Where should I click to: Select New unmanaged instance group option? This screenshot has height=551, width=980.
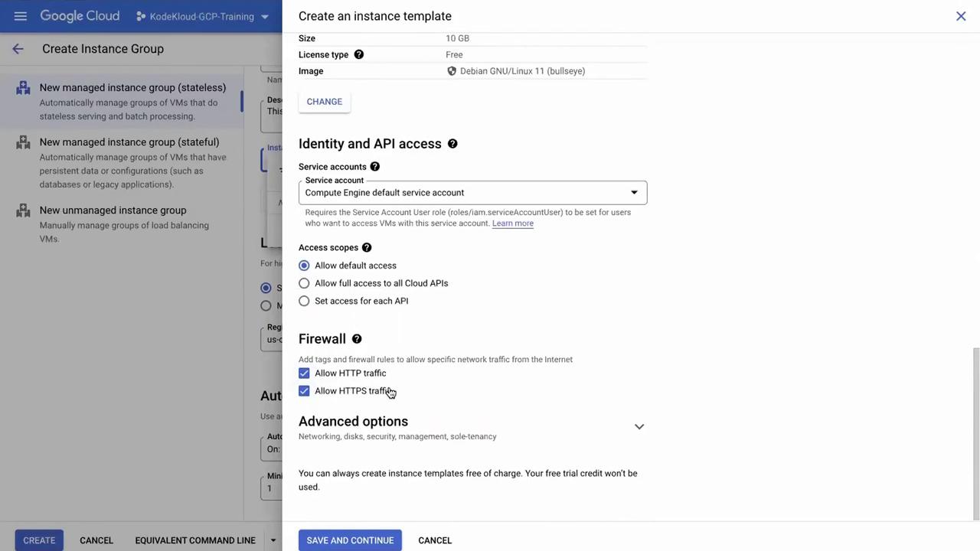pos(113,210)
